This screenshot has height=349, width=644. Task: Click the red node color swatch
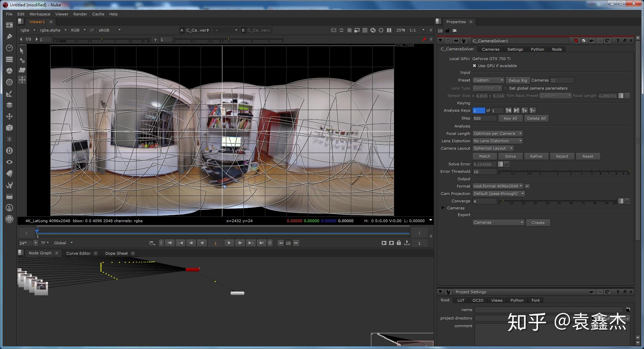576,41
